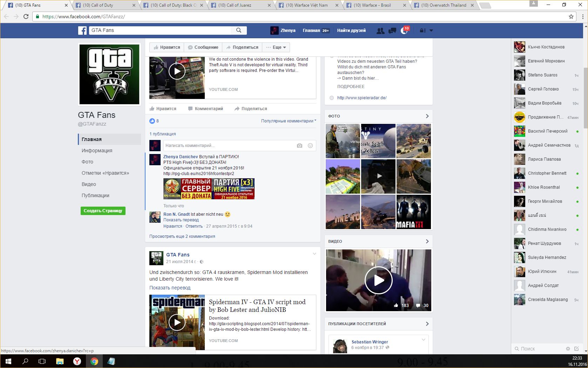
Task: Click Найти друзей in header
Action: 351,31
